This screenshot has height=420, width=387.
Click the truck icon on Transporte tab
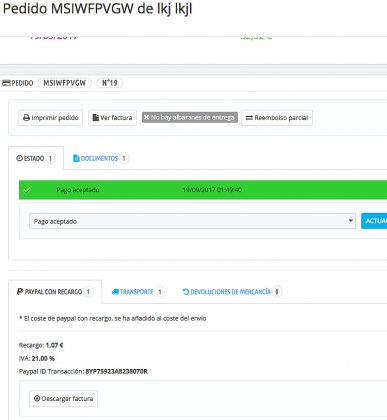tap(115, 292)
